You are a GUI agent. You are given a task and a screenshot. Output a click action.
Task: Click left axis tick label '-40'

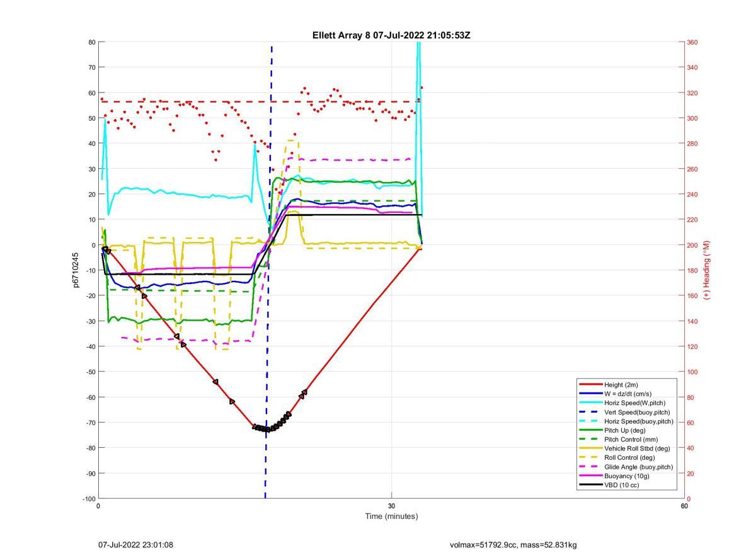tap(91, 346)
